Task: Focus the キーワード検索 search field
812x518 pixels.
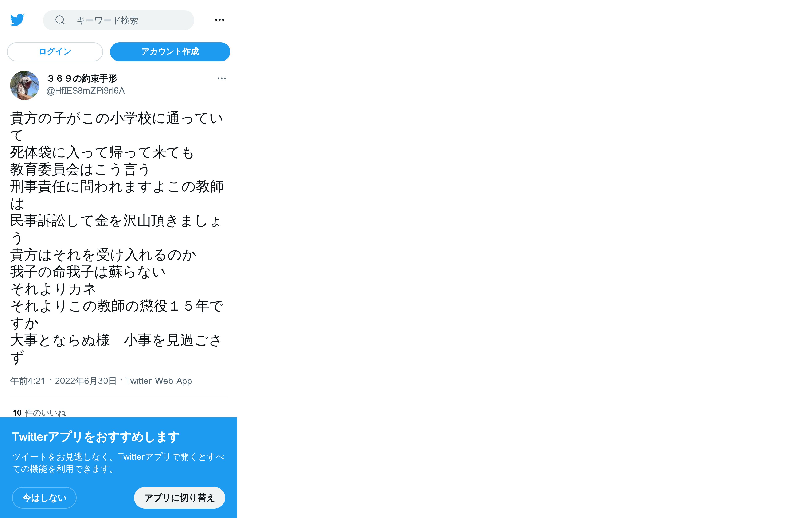Action: (118, 20)
